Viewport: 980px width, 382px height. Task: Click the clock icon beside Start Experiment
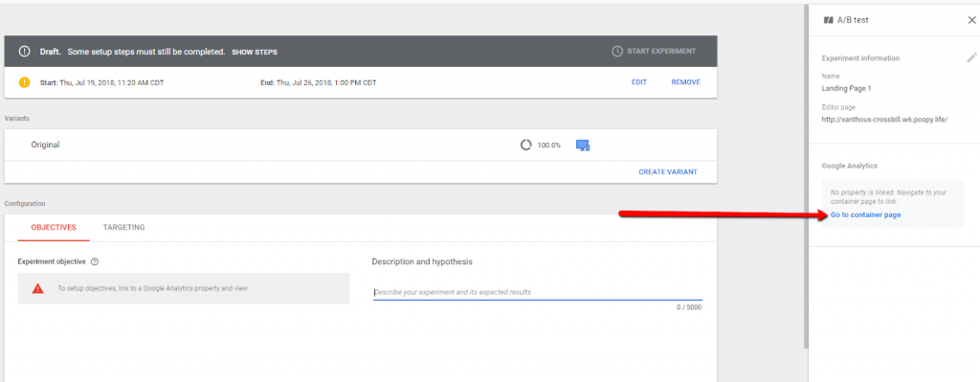click(x=617, y=52)
